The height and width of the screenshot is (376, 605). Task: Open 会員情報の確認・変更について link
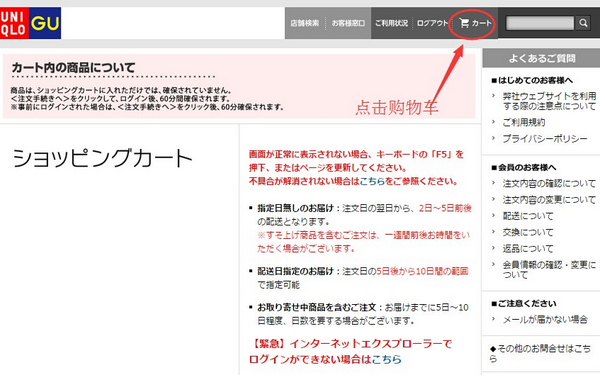tap(549, 270)
